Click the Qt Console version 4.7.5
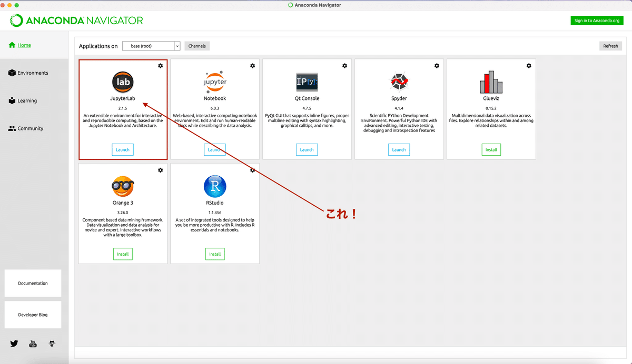This screenshot has width=632, height=364. click(307, 108)
